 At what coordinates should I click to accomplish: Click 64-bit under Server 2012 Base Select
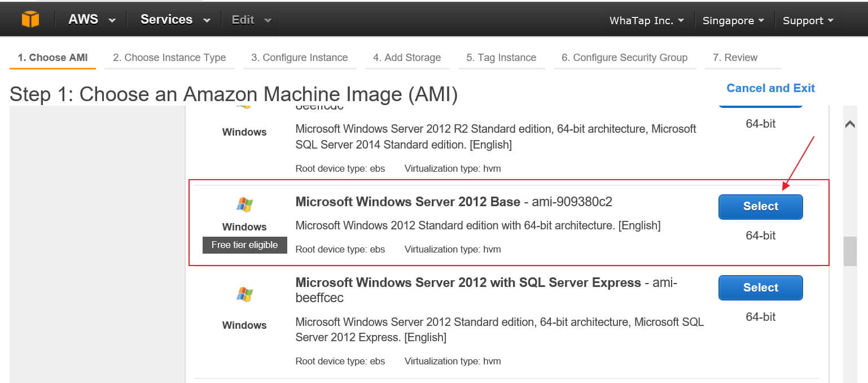(761, 236)
